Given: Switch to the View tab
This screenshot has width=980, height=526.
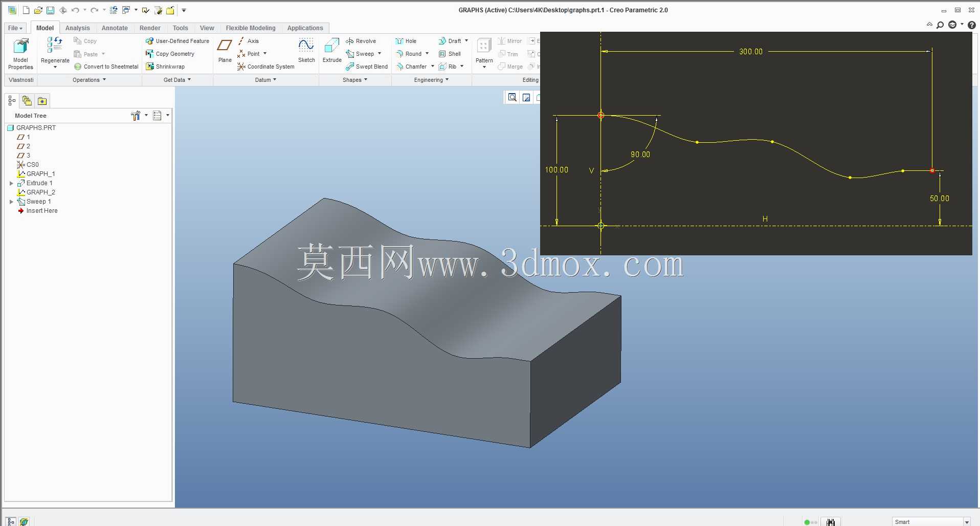Looking at the screenshot, I should point(207,28).
